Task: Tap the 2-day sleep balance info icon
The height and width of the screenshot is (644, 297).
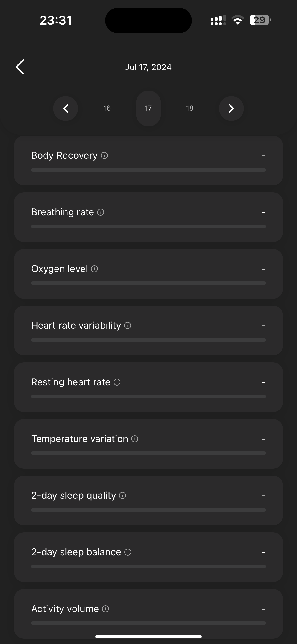Action: tap(128, 552)
